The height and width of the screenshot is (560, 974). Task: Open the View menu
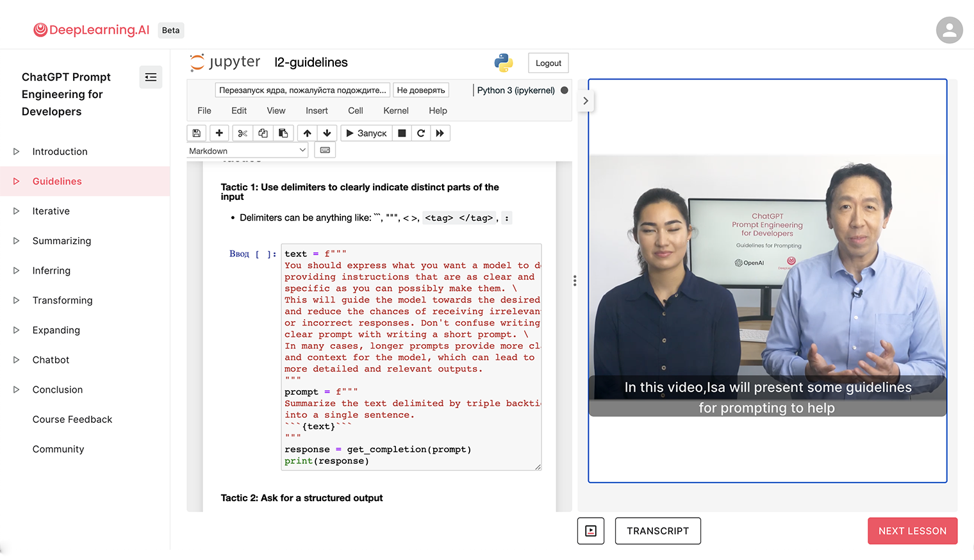276,111
